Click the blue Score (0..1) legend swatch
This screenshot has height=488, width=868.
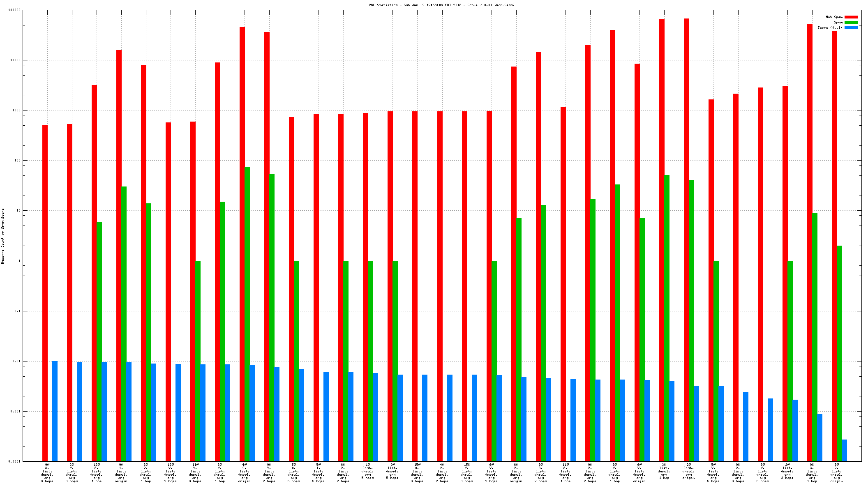pyautogui.click(x=851, y=28)
